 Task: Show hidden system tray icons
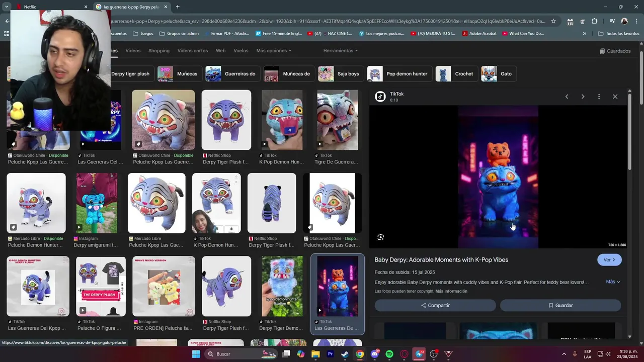(564, 354)
